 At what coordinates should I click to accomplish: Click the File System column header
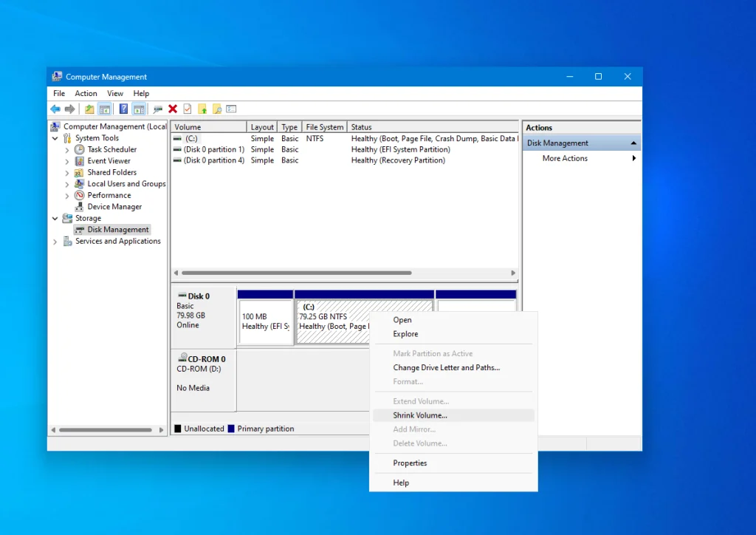coord(324,127)
